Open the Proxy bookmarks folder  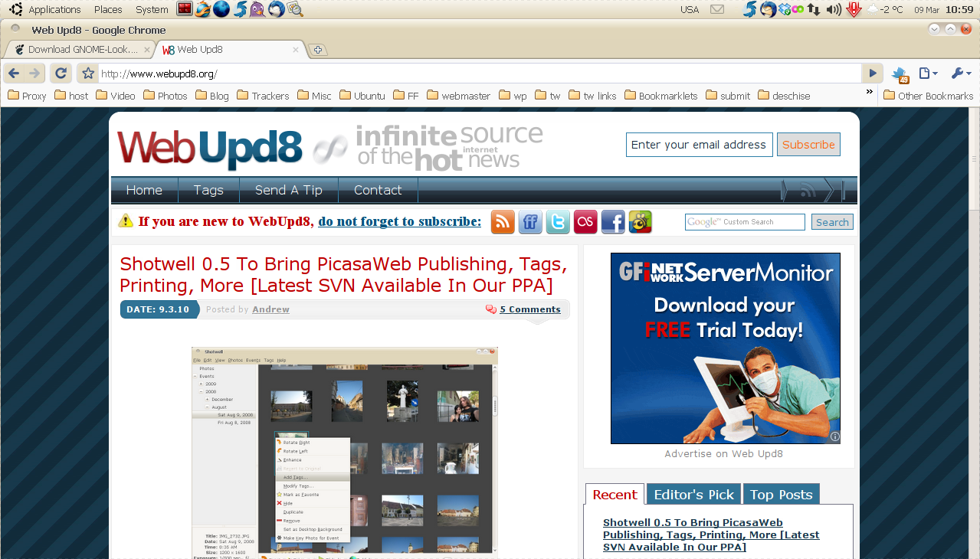(x=28, y=96)
